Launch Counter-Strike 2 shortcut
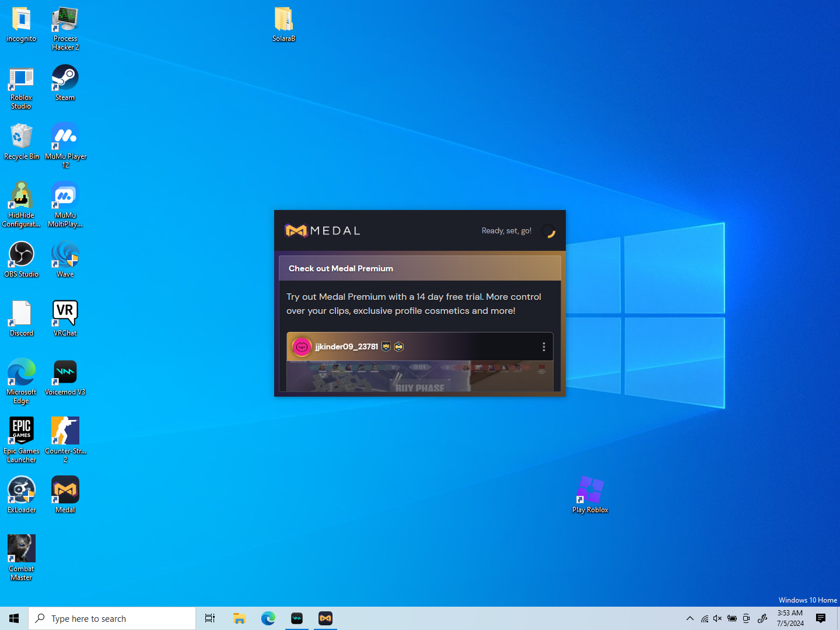This screenshot has height=630, width=840. (x=65, y=440)
